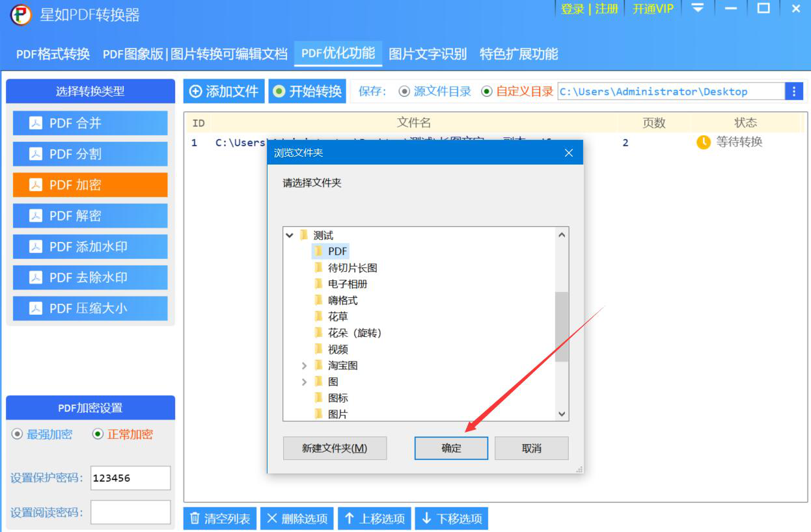Click the down arrow icon on 下移选项
Viewport: 811px width, 532px height.
click(x=427, y=518)
